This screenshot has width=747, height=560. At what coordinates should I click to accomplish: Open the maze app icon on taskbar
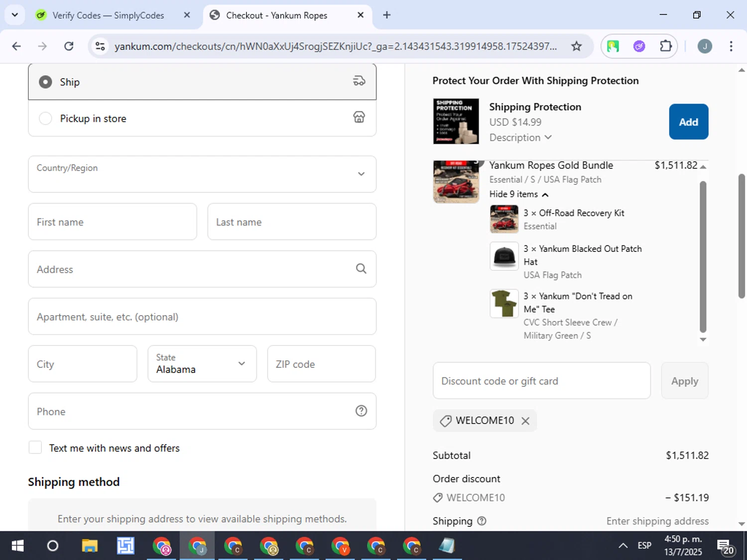[125, 546]
